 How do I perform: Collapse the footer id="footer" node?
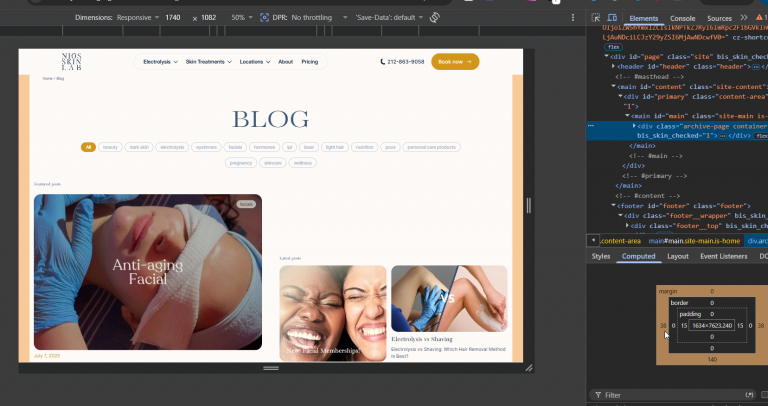click(x=613, y=206)
